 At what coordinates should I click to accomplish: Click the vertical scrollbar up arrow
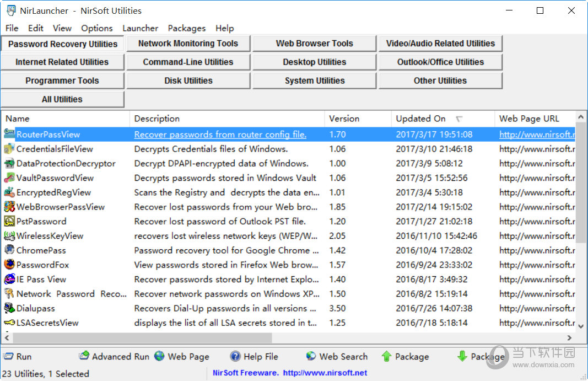pos(581,117)
